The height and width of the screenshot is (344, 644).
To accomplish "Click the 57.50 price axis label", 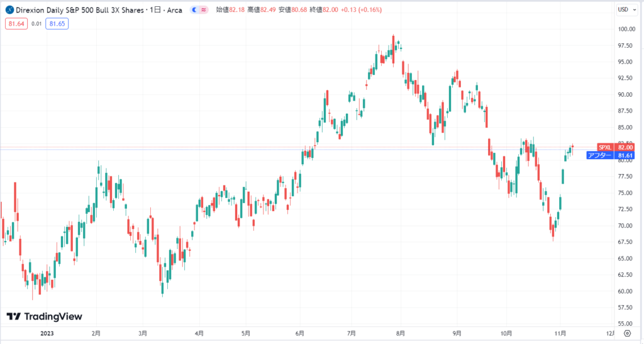I will coord(625,308).
